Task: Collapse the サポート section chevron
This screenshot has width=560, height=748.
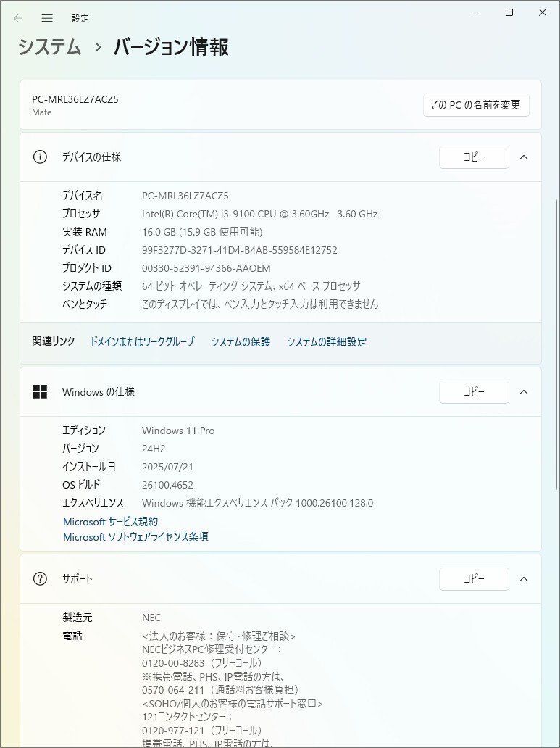Action: pos(524,578)
